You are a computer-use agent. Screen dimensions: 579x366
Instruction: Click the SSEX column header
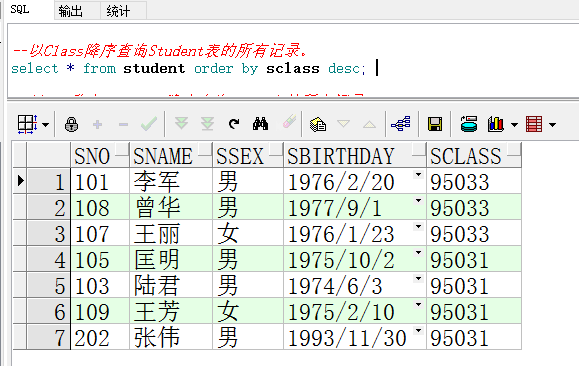247,155
